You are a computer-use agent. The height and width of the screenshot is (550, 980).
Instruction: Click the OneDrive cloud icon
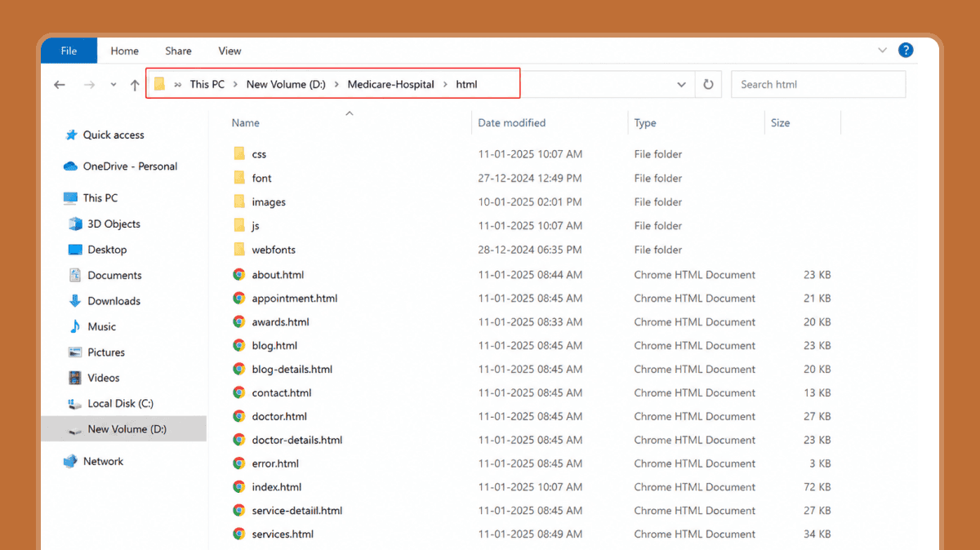click(x=70, y=166)
